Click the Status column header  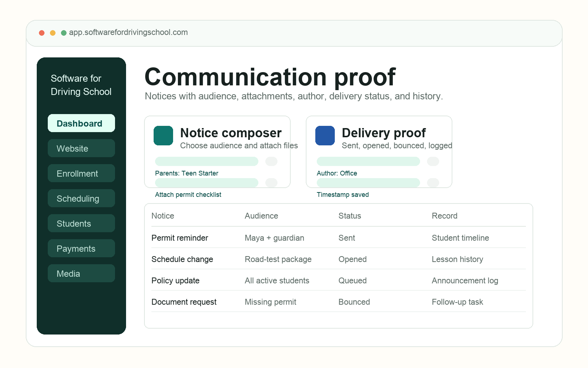click(349, 216)
